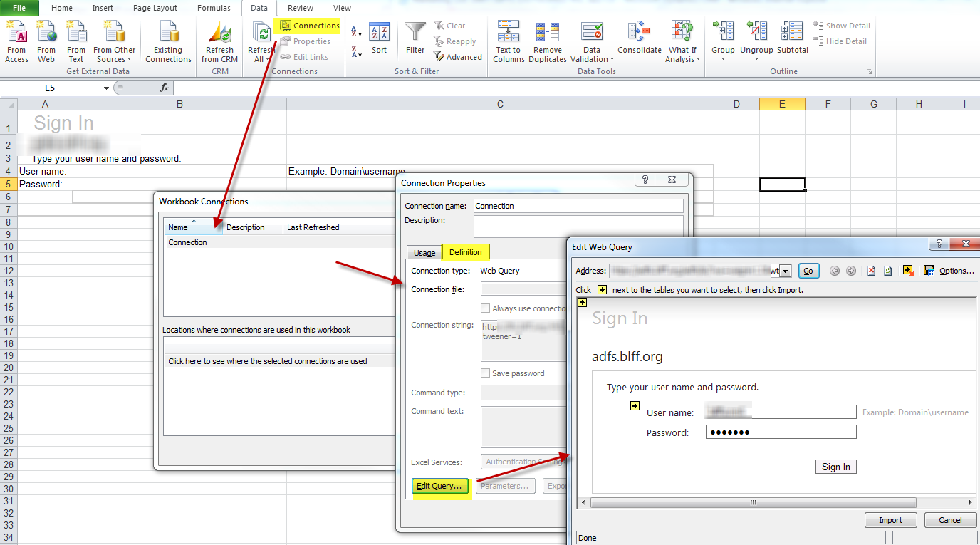Open Existing Connections

click(168, 41)
